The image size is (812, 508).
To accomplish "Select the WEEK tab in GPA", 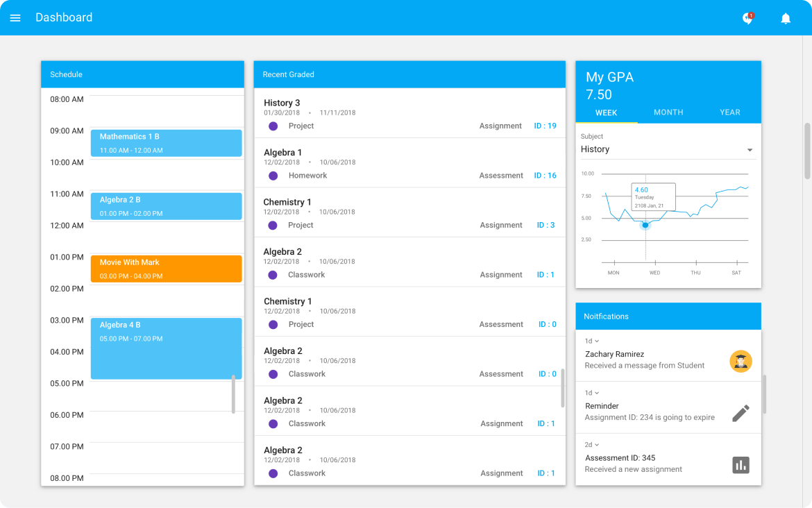I will pyautogui.click(x=607, y=112).
